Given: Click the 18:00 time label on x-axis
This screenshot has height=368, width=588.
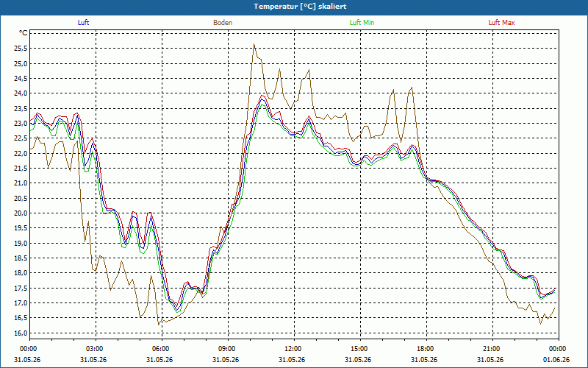Looking at the screenshot, I should click(425, 349).
